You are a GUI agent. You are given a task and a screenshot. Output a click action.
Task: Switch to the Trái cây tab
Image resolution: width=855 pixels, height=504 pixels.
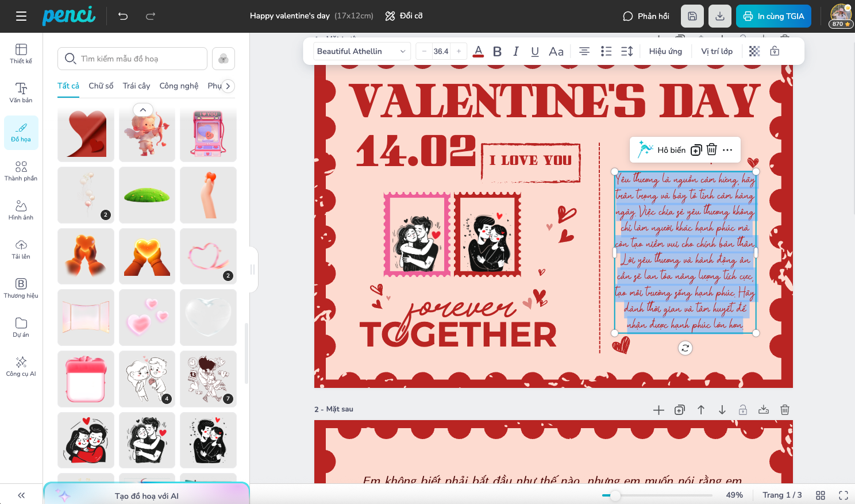(136, 86)
